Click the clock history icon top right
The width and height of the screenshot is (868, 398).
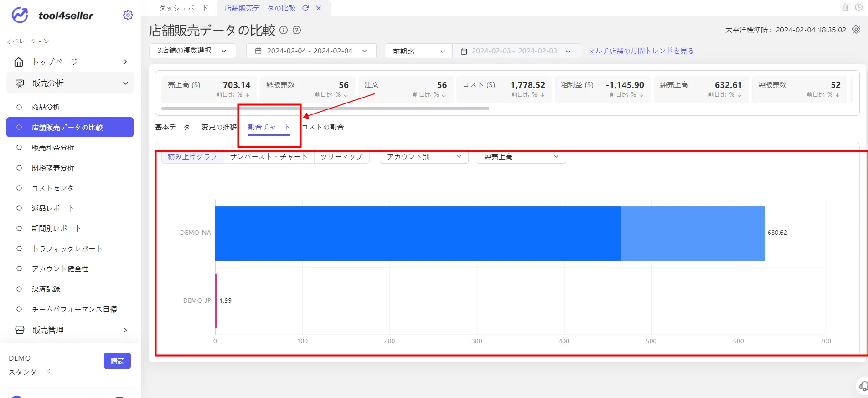pos(859,7)
